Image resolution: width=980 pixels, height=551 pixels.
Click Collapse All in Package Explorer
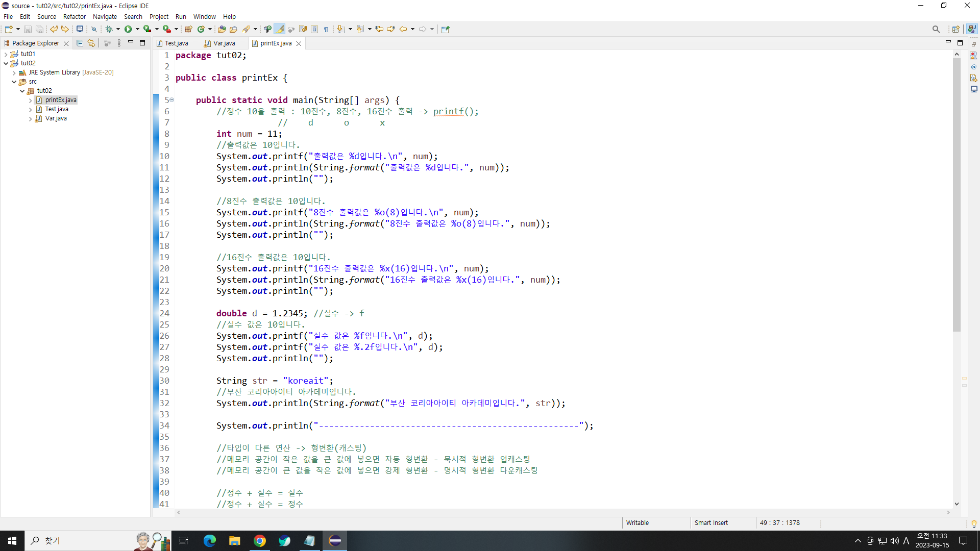80,43
